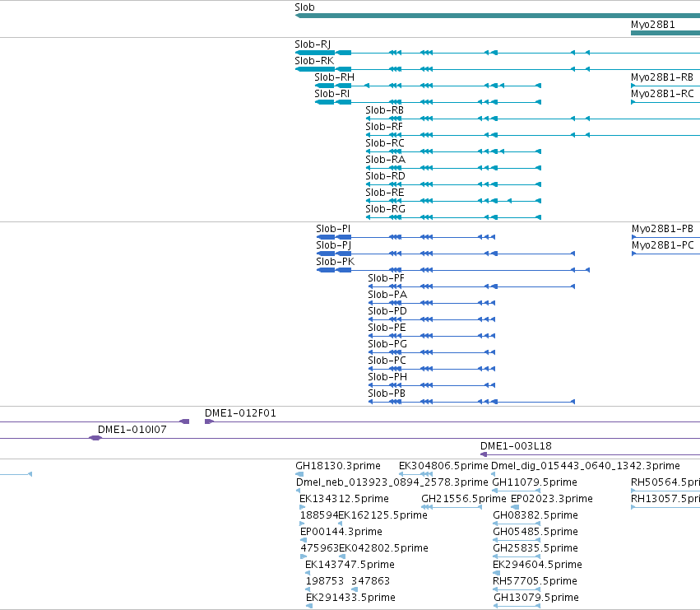Select feature 198753

click(325, 582)
